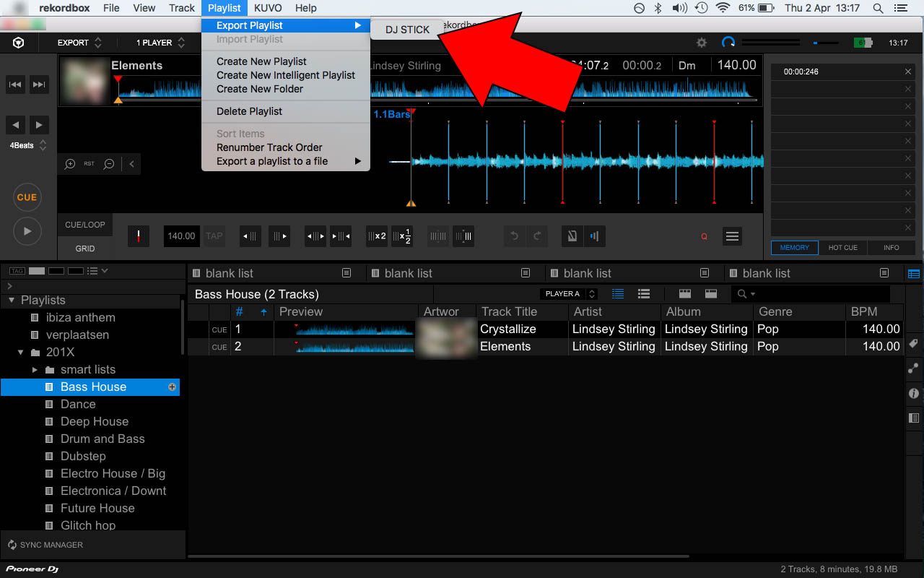
Task: Click the orange CUE button
Action: click(x=27, y=197)
